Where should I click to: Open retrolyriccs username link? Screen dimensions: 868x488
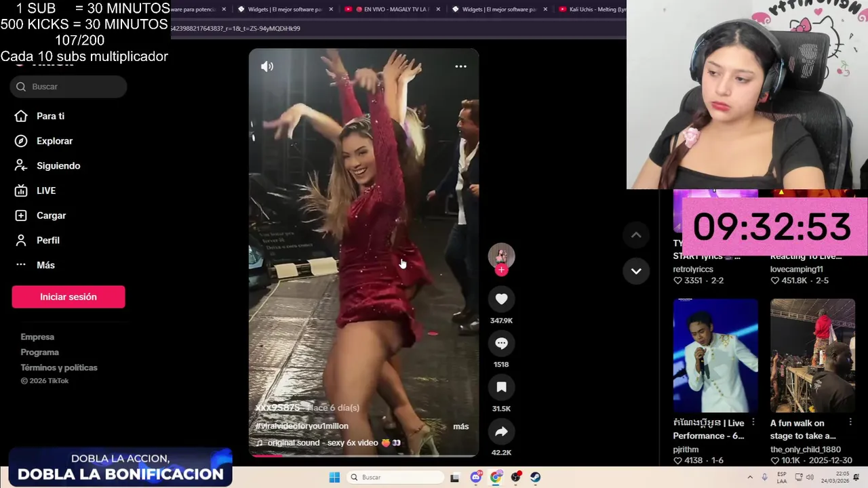pos(693,269)
